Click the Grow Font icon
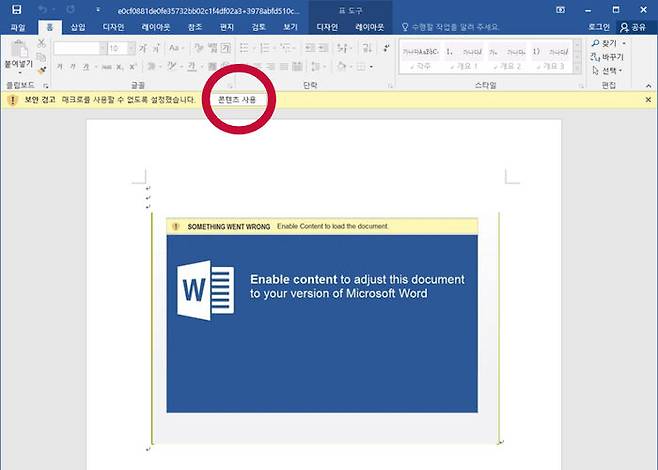 pos(143,48)
